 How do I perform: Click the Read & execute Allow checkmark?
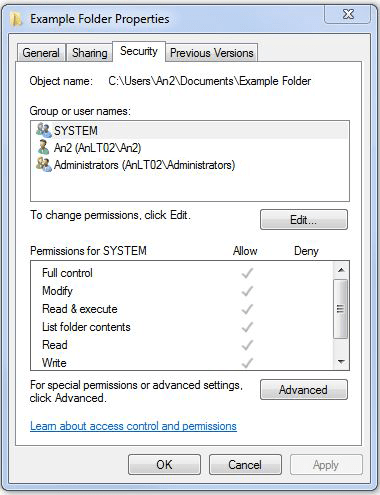247,309
